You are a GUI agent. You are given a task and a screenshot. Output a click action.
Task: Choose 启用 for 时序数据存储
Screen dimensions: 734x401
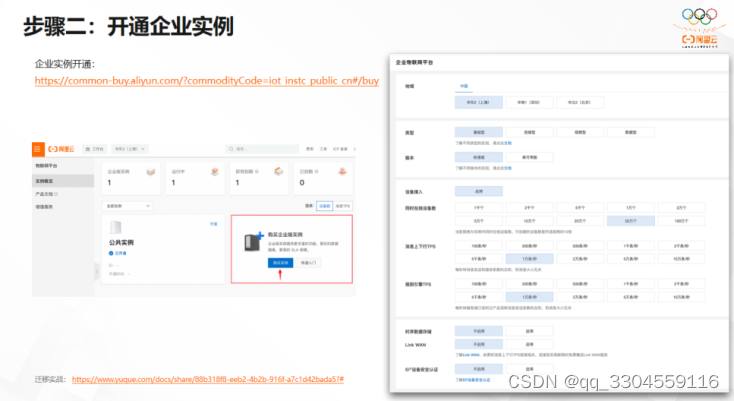529,331
